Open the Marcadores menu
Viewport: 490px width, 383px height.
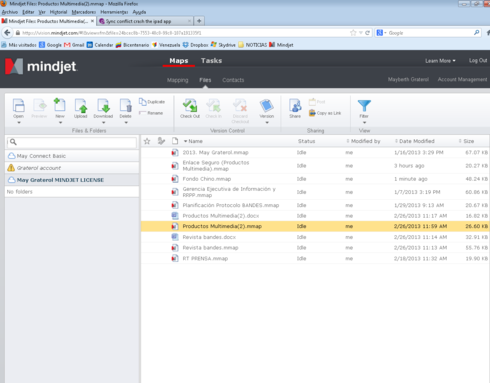(x=84, y=12)
